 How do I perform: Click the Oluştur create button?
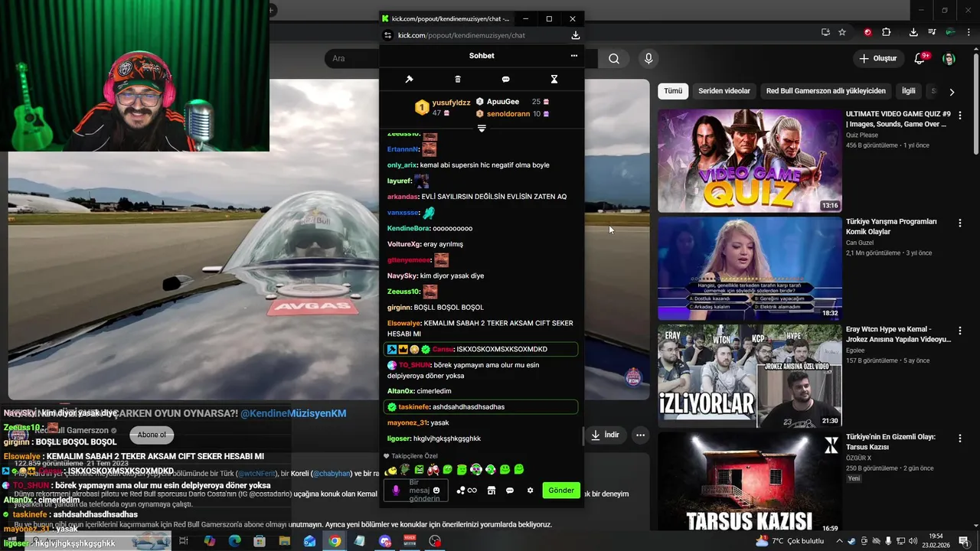[x=878, y=59]
